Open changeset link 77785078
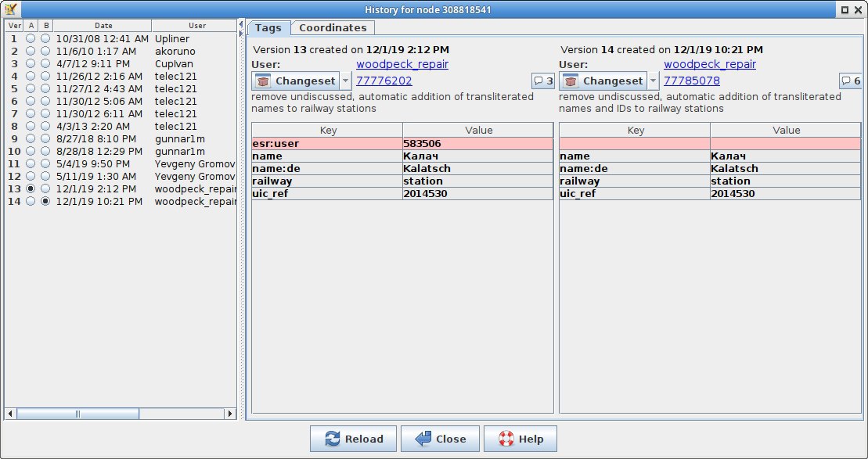The image size is (868, 459). point(692,81)
